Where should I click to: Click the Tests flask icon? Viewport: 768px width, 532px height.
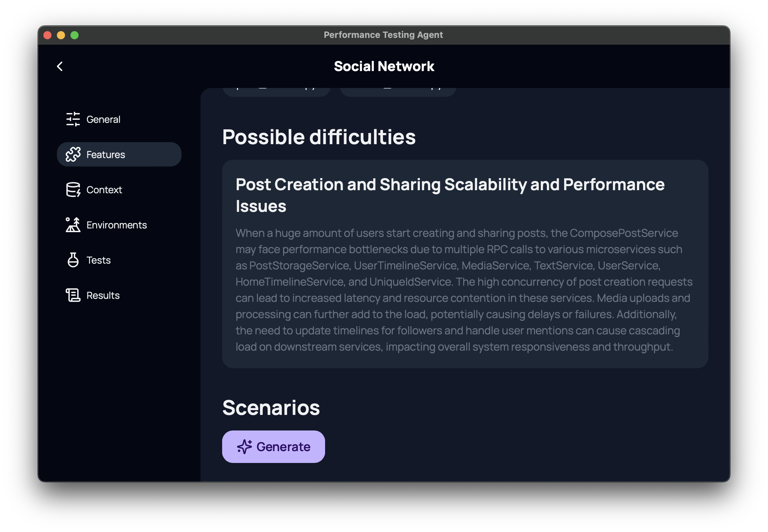(73, 260)
